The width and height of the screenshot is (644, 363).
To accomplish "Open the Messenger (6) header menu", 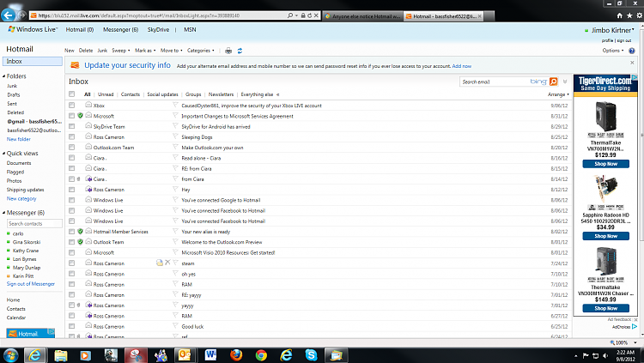I will coord(120,29).
